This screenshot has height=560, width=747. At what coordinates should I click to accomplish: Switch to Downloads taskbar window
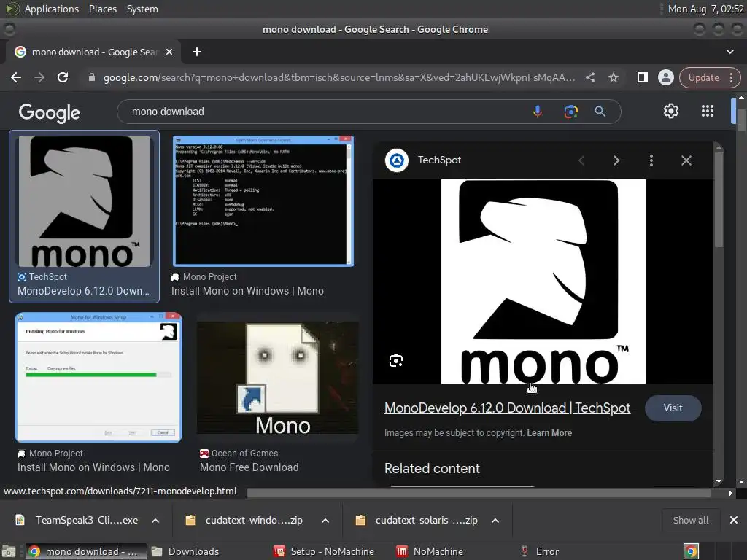click(186, 551)
